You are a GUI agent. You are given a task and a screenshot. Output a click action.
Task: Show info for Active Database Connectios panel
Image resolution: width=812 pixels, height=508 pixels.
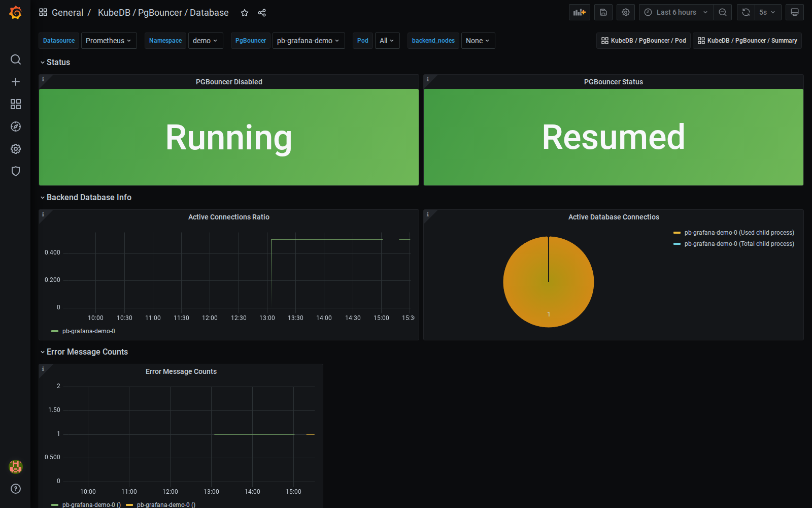428,214
